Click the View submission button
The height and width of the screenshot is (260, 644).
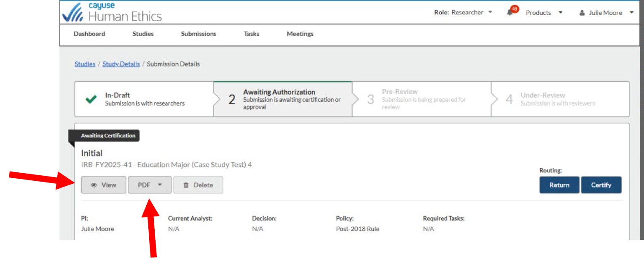tap(104, 185)
